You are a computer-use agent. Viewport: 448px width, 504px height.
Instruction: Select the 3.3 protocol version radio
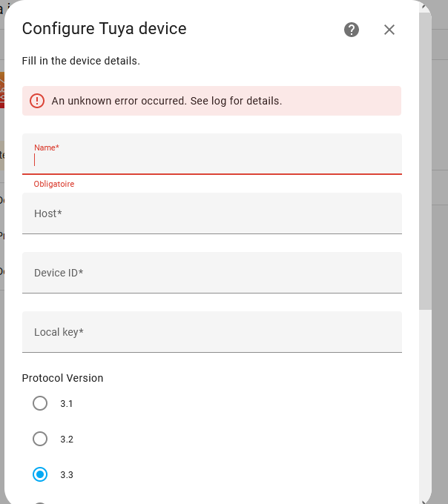40,474
